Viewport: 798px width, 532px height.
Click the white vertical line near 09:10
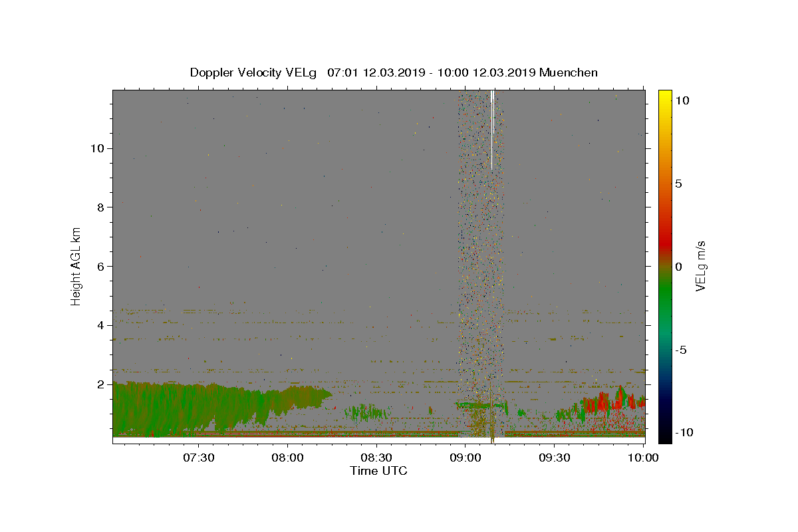pos(492,130)
